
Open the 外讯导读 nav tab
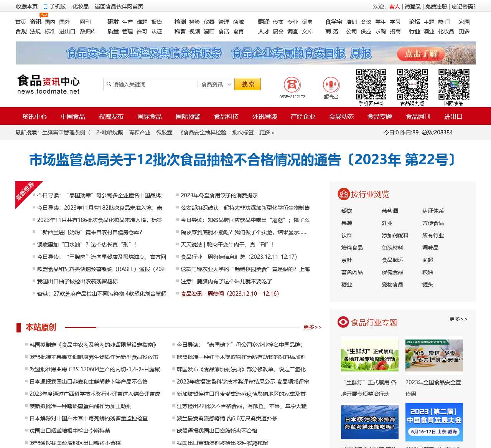[265, 116]
